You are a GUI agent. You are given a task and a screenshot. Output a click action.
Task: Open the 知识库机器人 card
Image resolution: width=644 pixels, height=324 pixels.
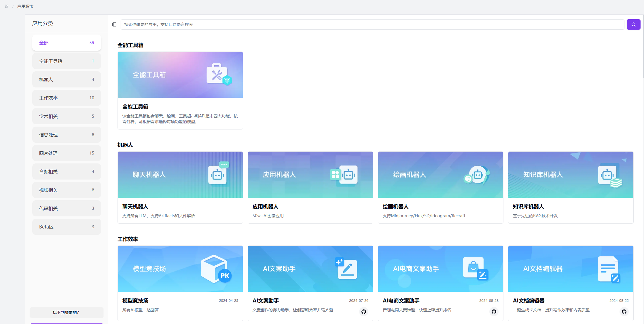pyautogui.click(x=571, y=187)
